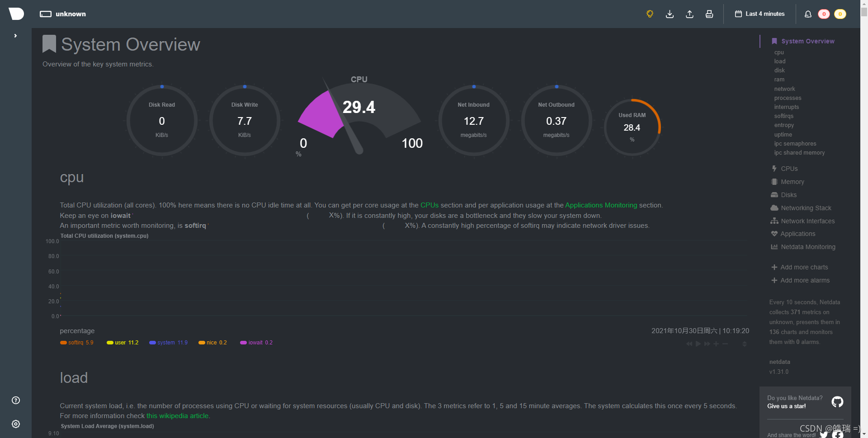Image resolution: width=868 pixels, height=438 pixels.
Task: Open the help question-mark icon
Action: tap(16, 400)
